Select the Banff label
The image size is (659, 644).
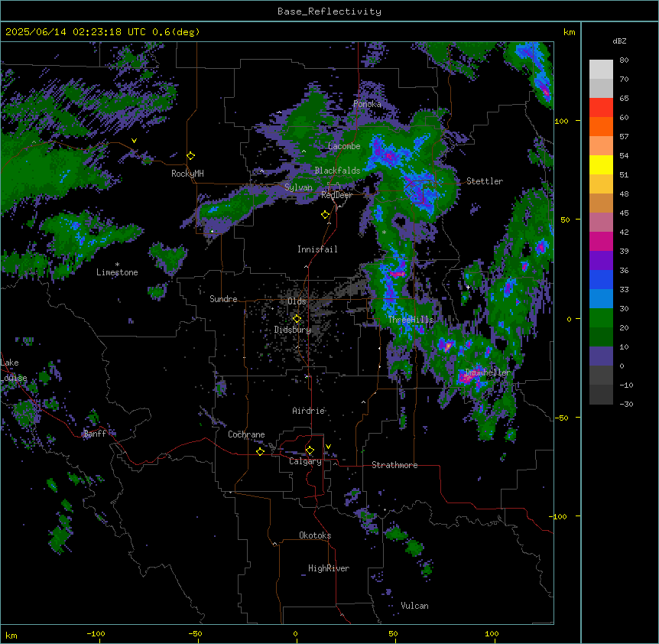pos(95,434)
